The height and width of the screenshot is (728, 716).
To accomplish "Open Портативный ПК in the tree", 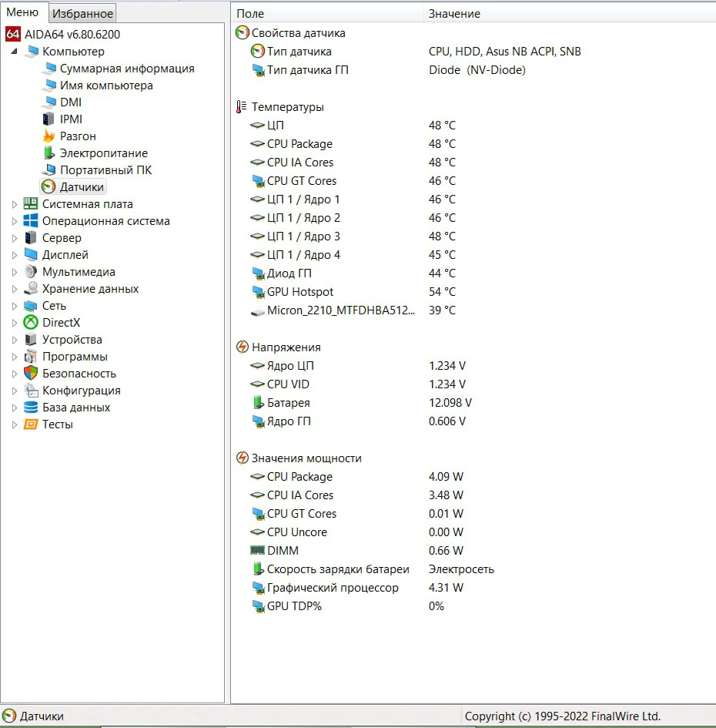I will 105,170.
